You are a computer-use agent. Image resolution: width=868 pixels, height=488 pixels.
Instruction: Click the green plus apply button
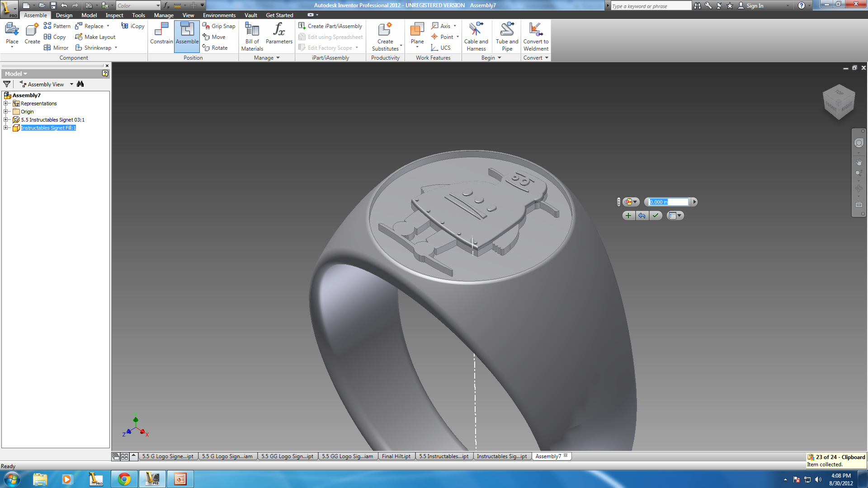coord(628,216)
